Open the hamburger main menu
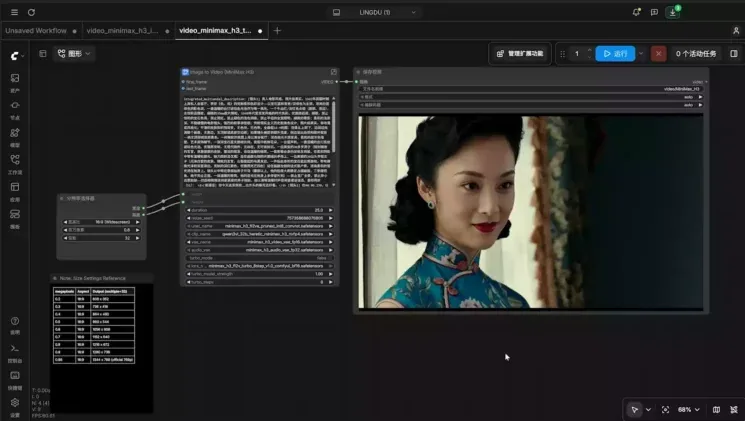745x421 pixels. pos(14,12)
